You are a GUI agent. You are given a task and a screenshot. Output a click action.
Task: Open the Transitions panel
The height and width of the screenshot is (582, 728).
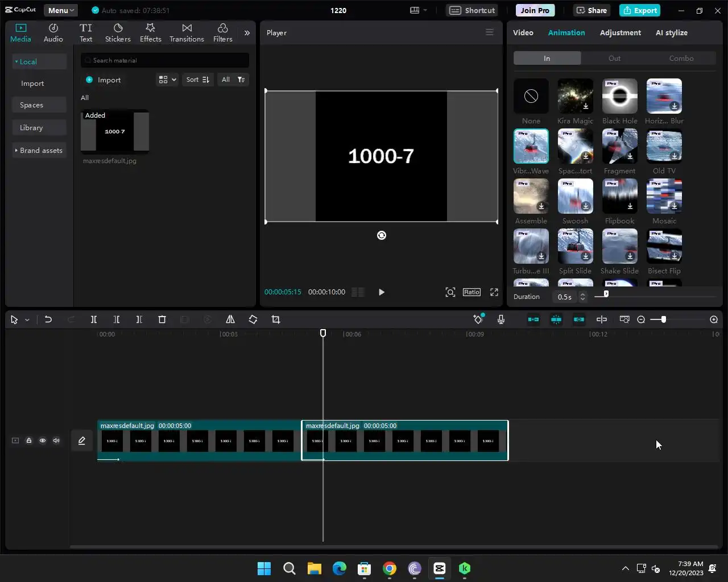(x=187, y=33)
